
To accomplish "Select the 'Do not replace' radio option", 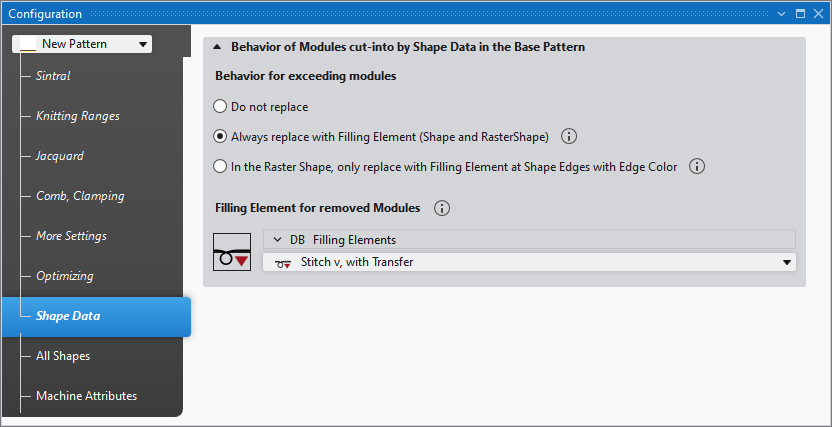I will click(221, 106).
